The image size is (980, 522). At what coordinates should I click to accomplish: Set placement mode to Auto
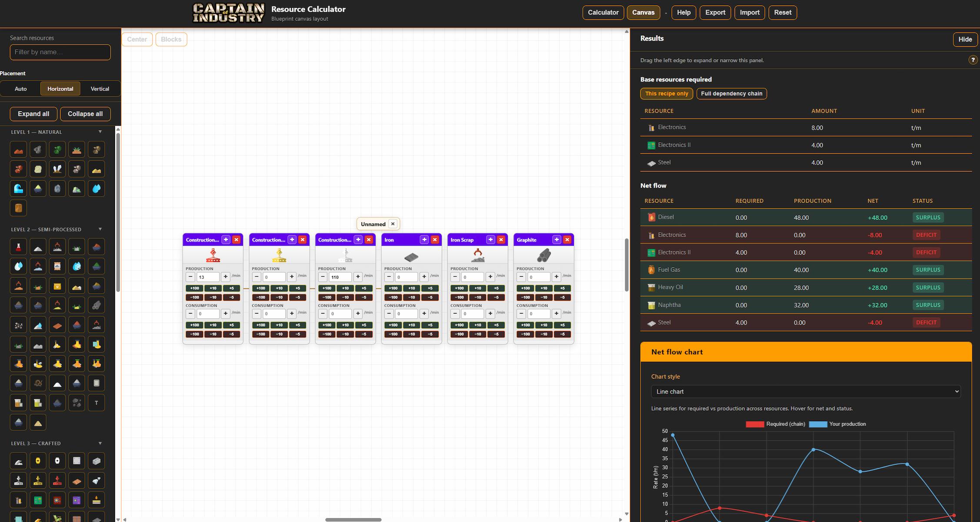click(x=20, y=88)
